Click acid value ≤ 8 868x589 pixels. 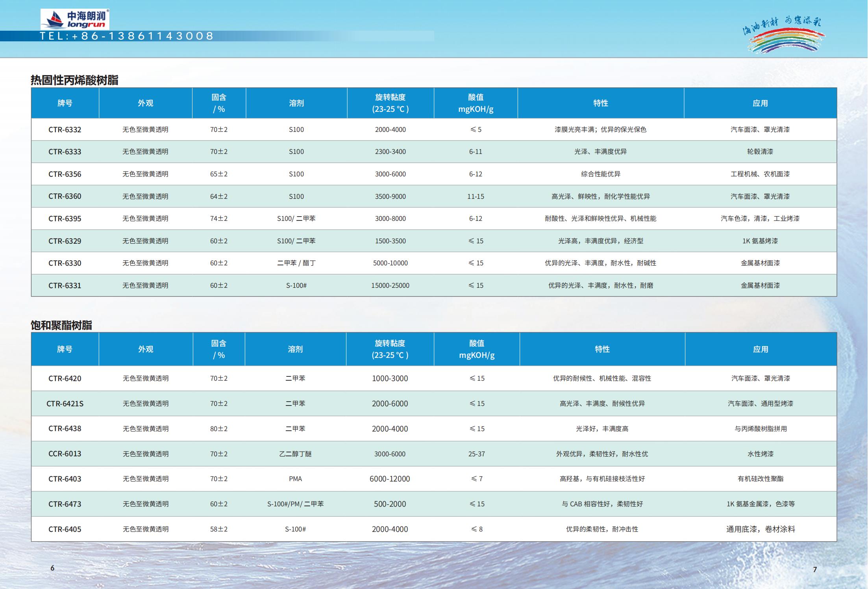tap(477, 529)
